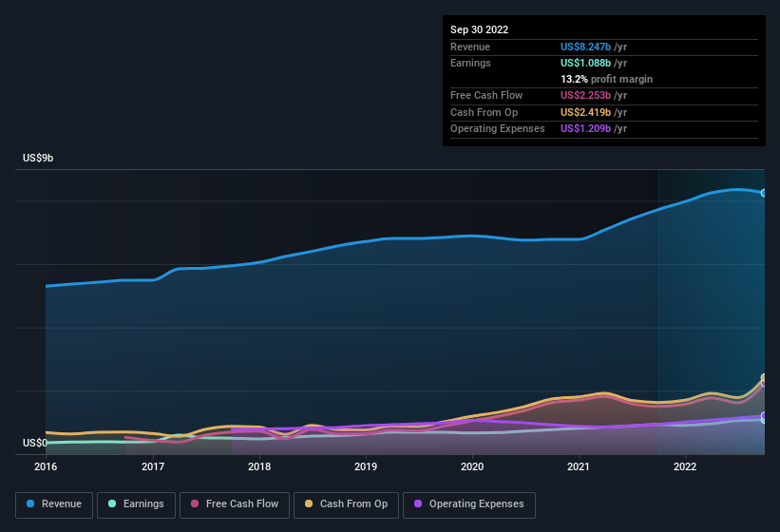Toggle the Cash From Op legend button

point(346,504)
